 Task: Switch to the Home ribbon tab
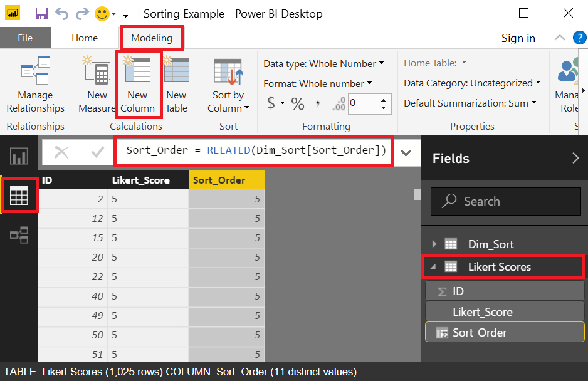click(x=85, y=38)
